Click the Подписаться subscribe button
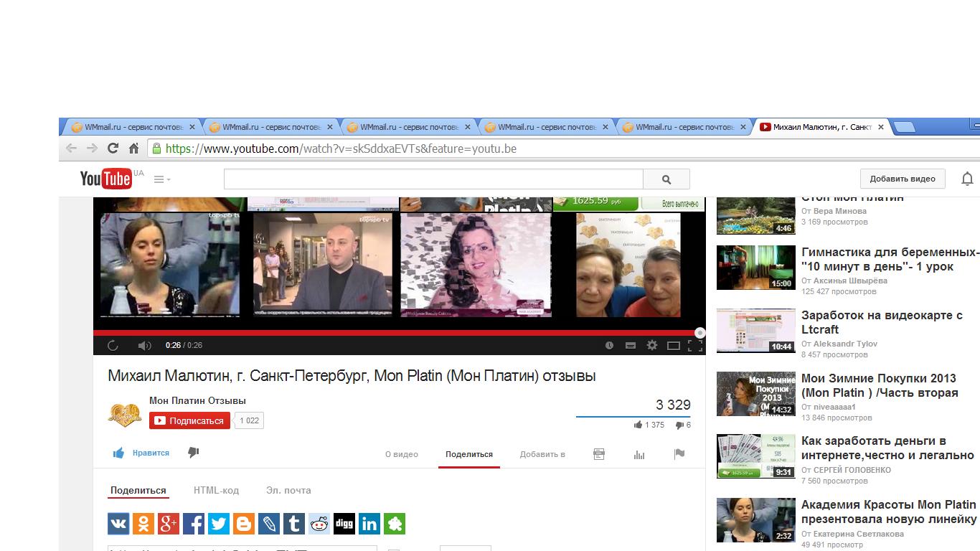Image resolution: width=980 pixels, height=551 pixels. [x=189, y=420]
